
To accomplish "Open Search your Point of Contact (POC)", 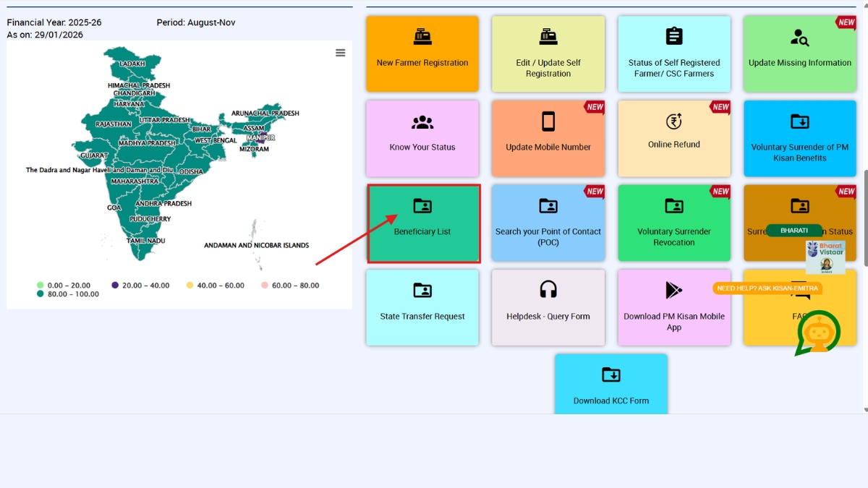I will click(548, 223).
